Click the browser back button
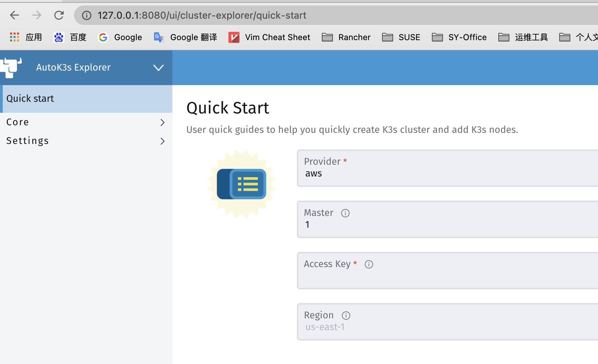Viewport: 598px width, 364px height. tap(14, 15)
